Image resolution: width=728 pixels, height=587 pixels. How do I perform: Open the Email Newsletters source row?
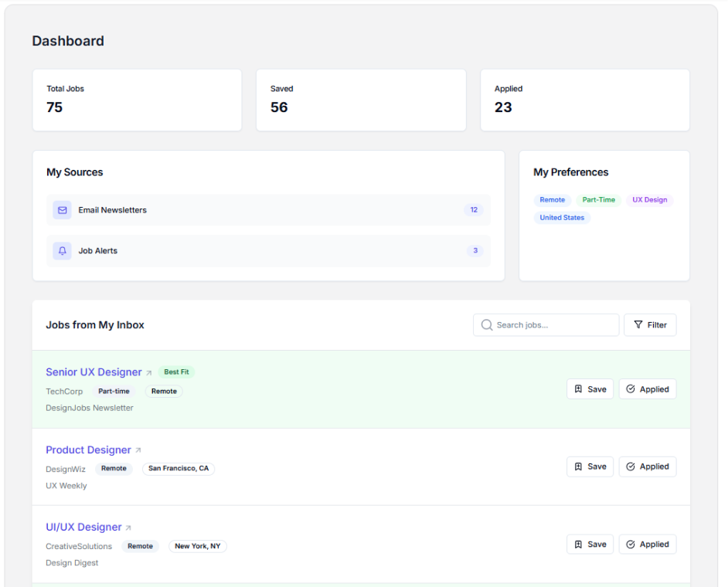coord(268,210)
